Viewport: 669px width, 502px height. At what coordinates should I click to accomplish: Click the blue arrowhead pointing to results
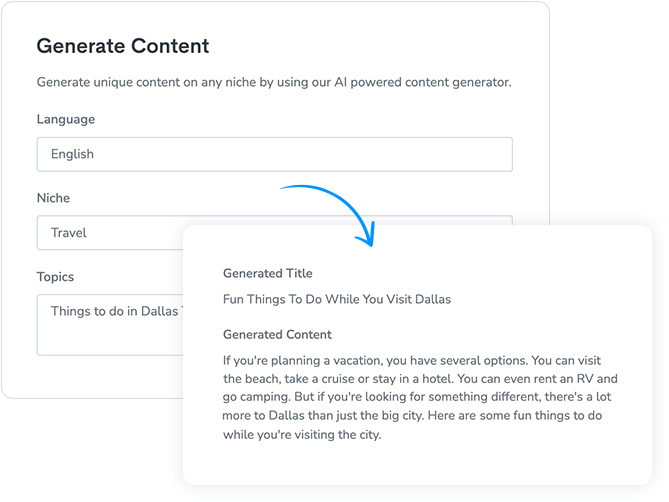pyautogui.click(x=366, y=235)
